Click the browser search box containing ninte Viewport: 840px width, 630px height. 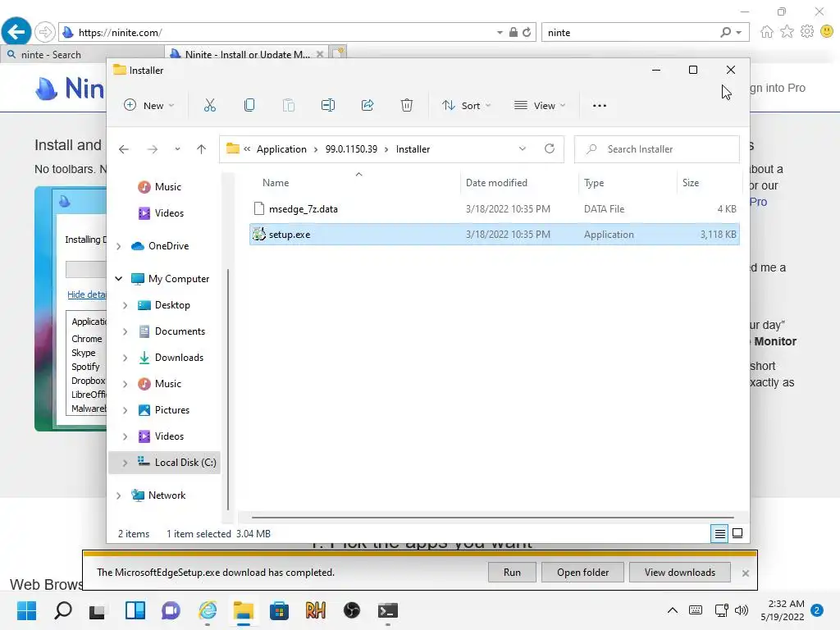[631, 32]
